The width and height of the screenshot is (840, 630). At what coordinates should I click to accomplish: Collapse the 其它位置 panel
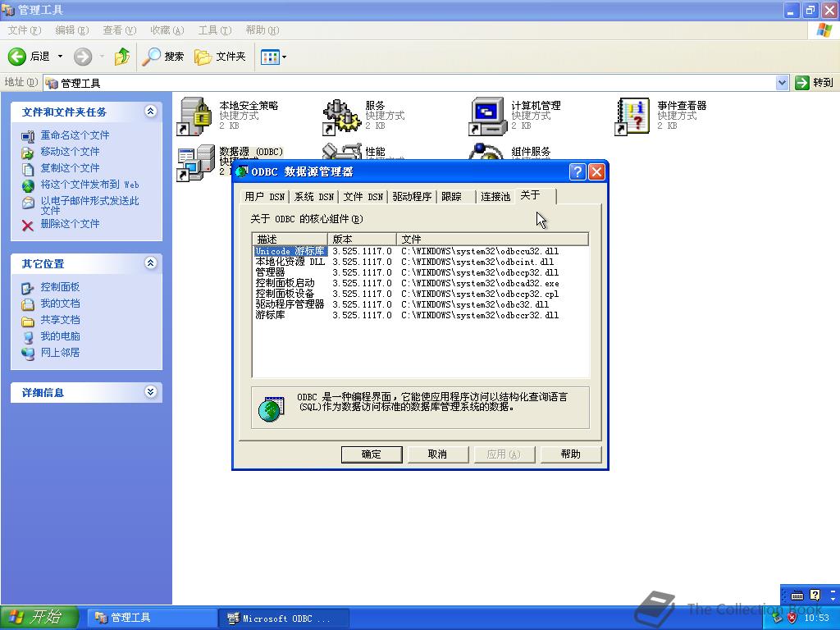(x=151, y=263)
